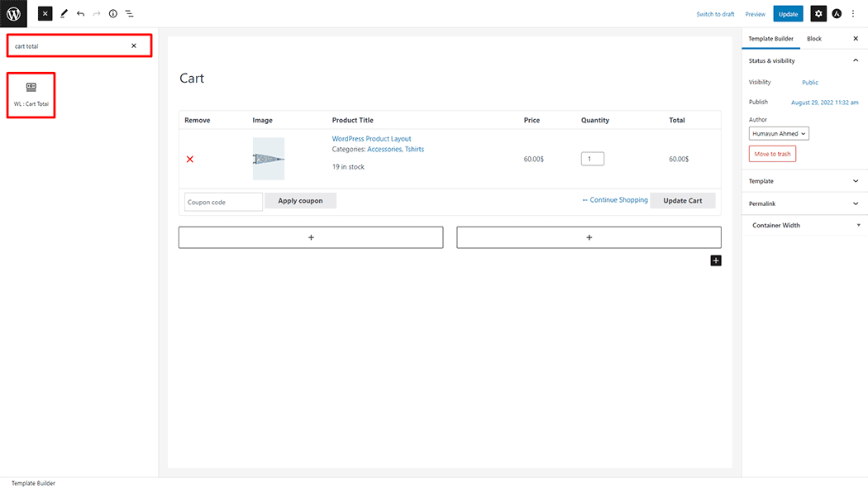
Task: Open the Details info icon
Action: (x=113, y=14)
